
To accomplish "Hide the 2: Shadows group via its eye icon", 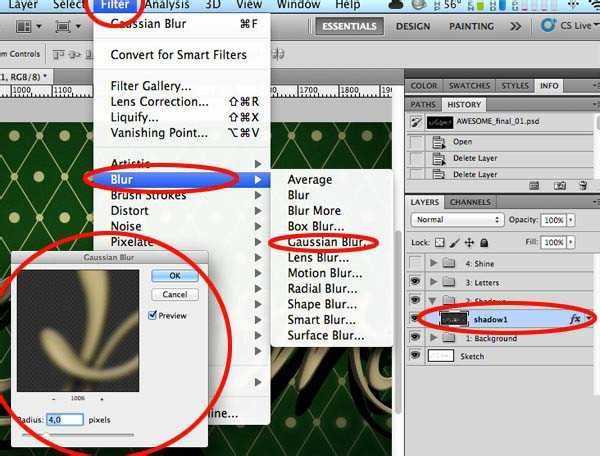I will pos(415,300).
